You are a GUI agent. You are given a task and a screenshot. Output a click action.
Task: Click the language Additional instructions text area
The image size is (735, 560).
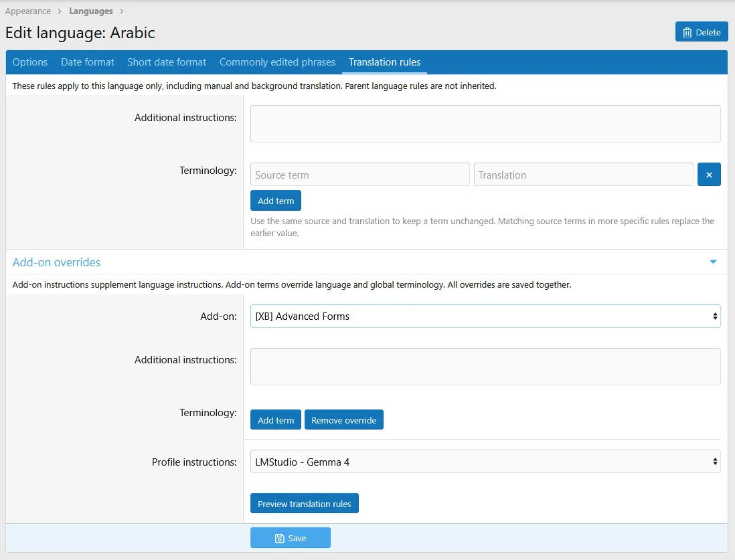[485, 124]
